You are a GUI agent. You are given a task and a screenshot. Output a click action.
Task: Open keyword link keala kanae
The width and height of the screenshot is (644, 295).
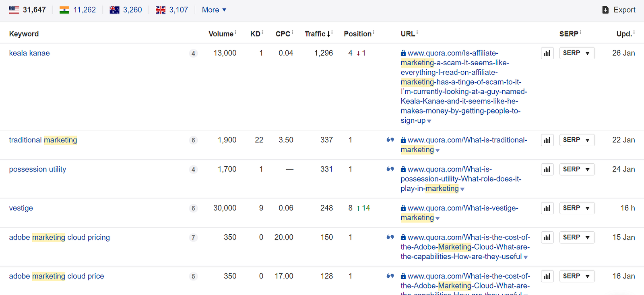pos(29,53)
